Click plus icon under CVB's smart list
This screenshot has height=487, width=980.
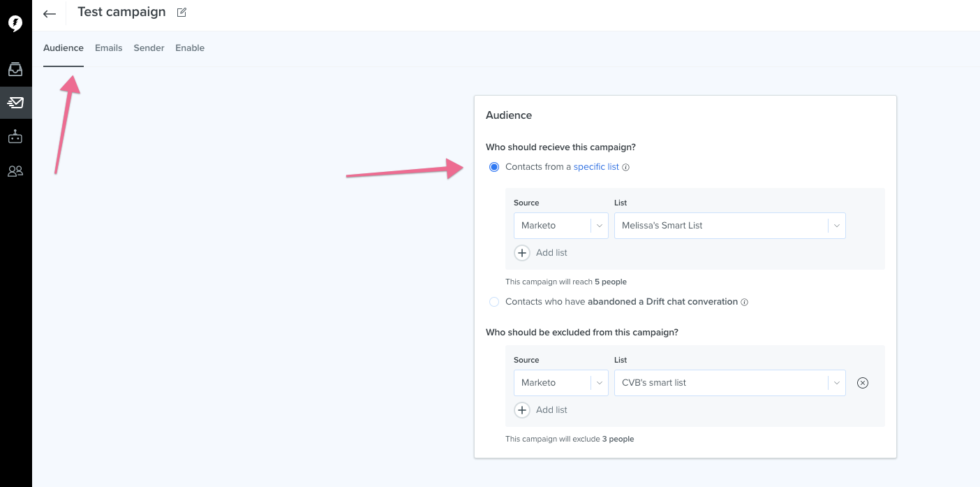[x=522, y=410]
